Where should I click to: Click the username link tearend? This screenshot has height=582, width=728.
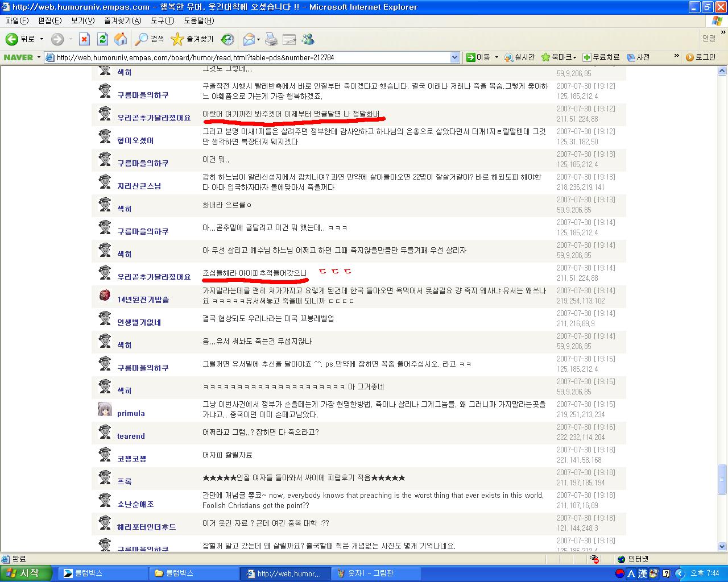(131, 436)
